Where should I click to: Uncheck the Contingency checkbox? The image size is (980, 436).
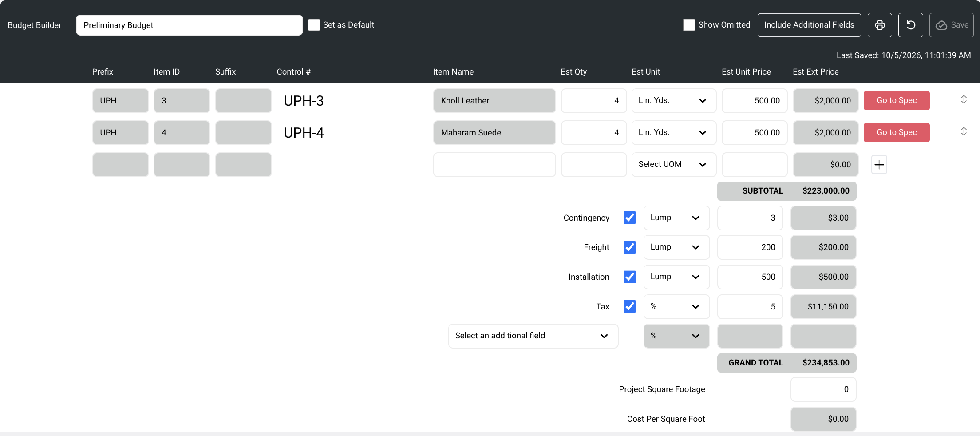pos(630,218)
